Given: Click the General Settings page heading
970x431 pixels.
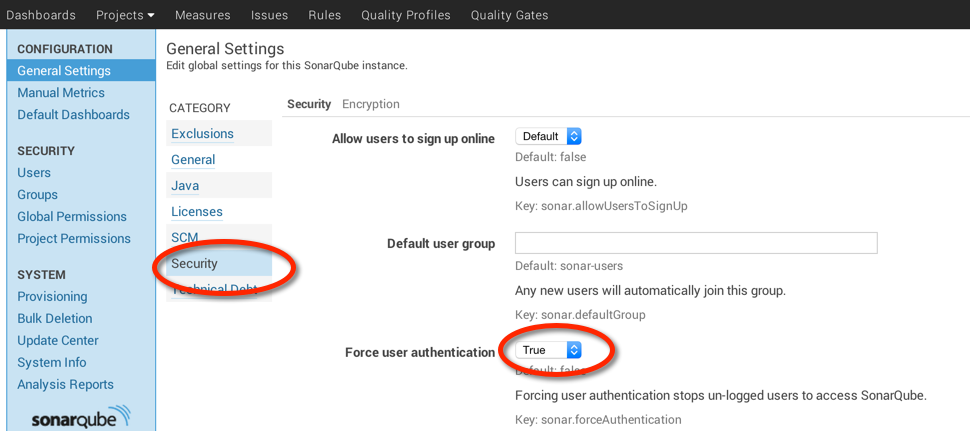Looking at the screenshot, I should (x=225, y=48).
